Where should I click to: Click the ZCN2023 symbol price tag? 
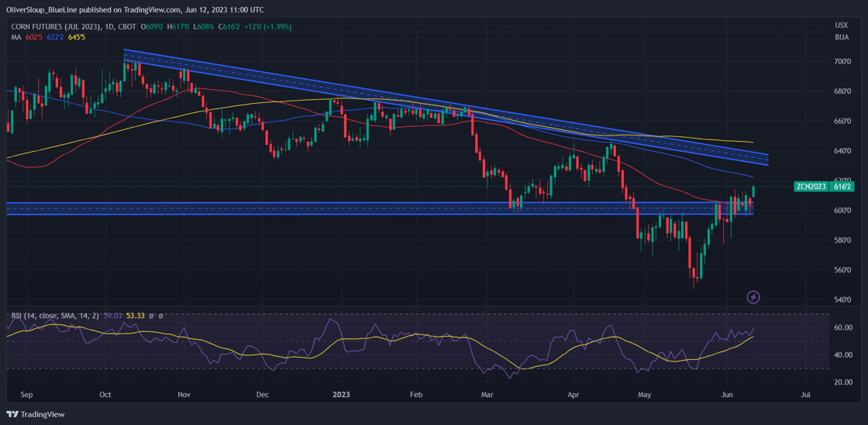coord(810,187)
